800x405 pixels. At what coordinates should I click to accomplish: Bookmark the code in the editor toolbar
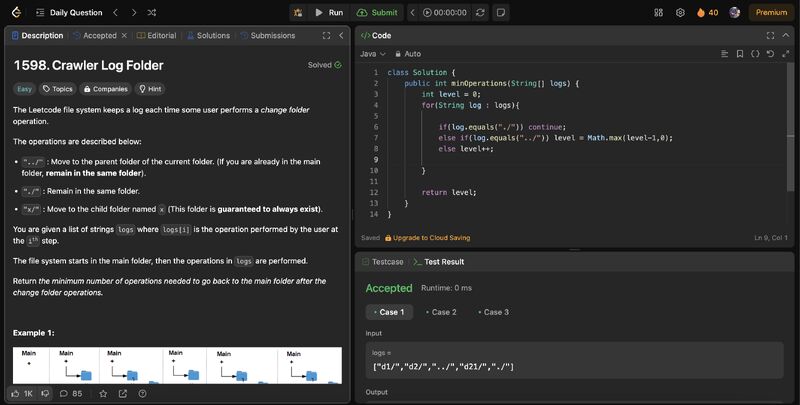[x=740, y=53]
